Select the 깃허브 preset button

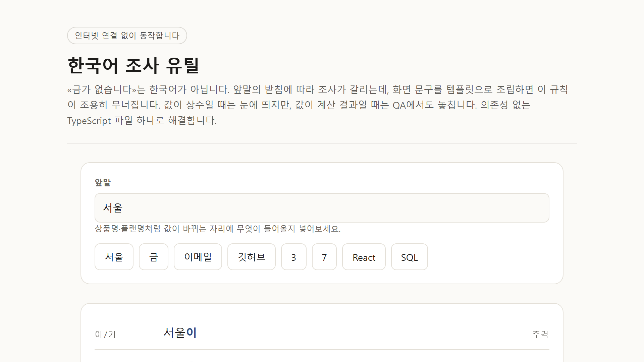(252, 257)
